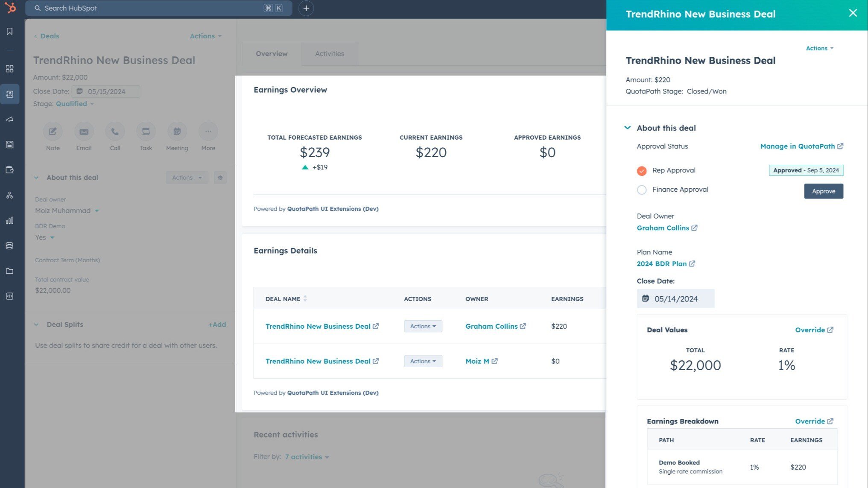The width and height of the screenshot is (868, 488).
Task: Collapse the About this deal section
Action: click(x=627, y=127)
